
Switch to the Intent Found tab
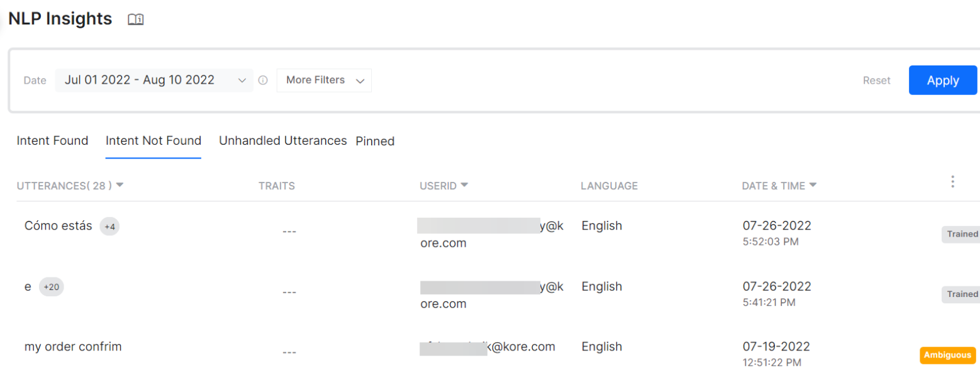click(x=52, y=141)
